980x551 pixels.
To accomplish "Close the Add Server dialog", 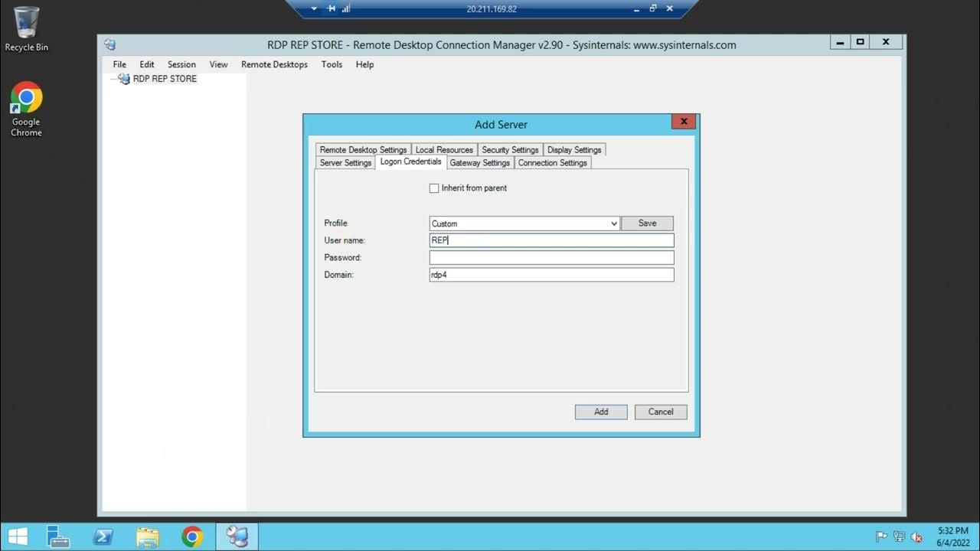I will 684,122.
